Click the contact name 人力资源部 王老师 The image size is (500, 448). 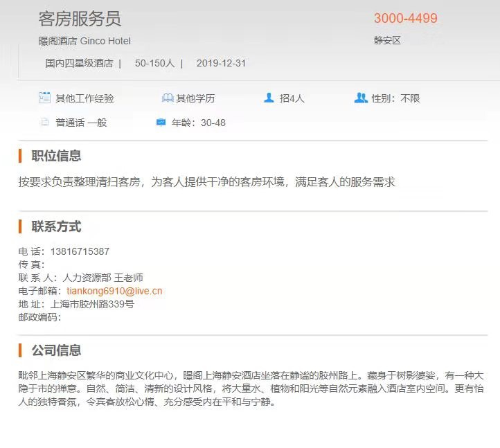pos(102,278)
